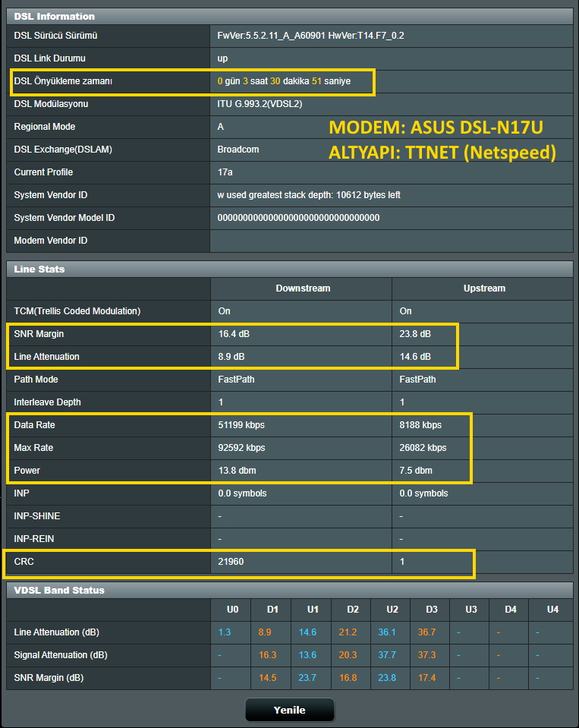Click the U0 band column header
This screenshot has height=728, width=579.
click(x=232, y=609)
